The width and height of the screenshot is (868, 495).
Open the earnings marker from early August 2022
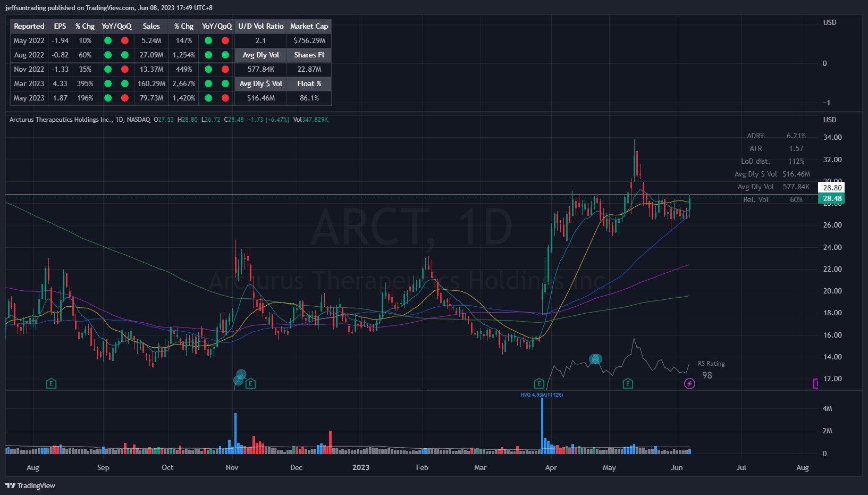point(51,383)
